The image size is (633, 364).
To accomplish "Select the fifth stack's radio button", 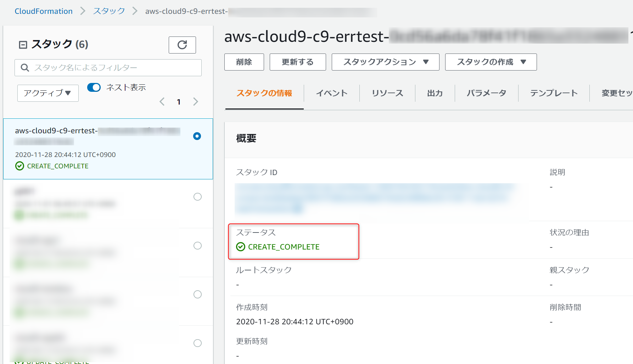I will pyautogui.click(x=197, y=343).
